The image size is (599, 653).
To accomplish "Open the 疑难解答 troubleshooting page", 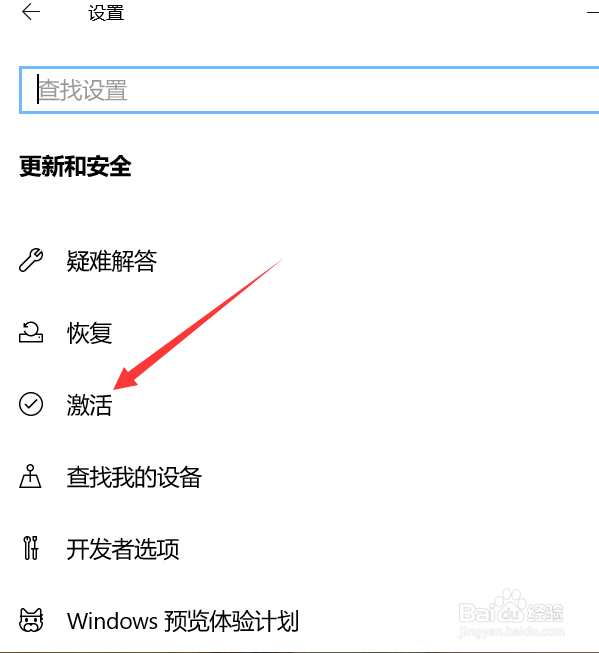I will [x=112, y=261].
